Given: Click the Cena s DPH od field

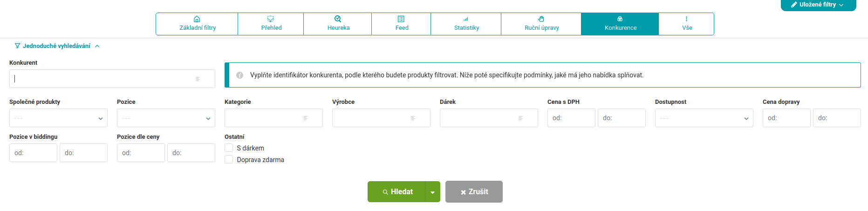Looking at the screenshot, I should pos(571,118).
